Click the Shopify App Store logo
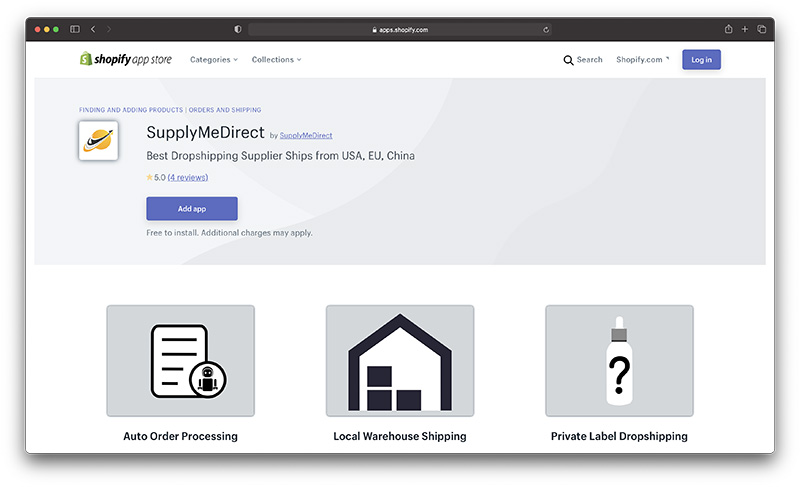Viewport: 800px width, 487px height. pyautogui.click(x=126, y=60)
